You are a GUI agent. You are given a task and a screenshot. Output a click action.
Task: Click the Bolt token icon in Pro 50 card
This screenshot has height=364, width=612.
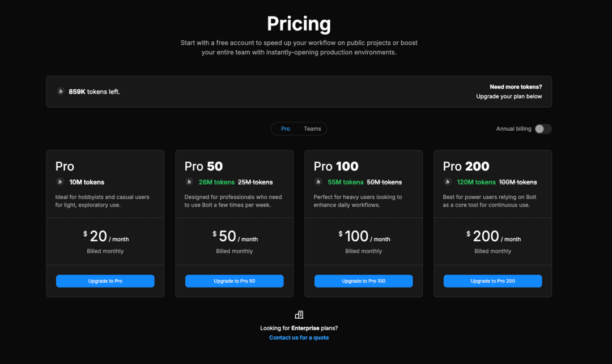tap(189, 182)
